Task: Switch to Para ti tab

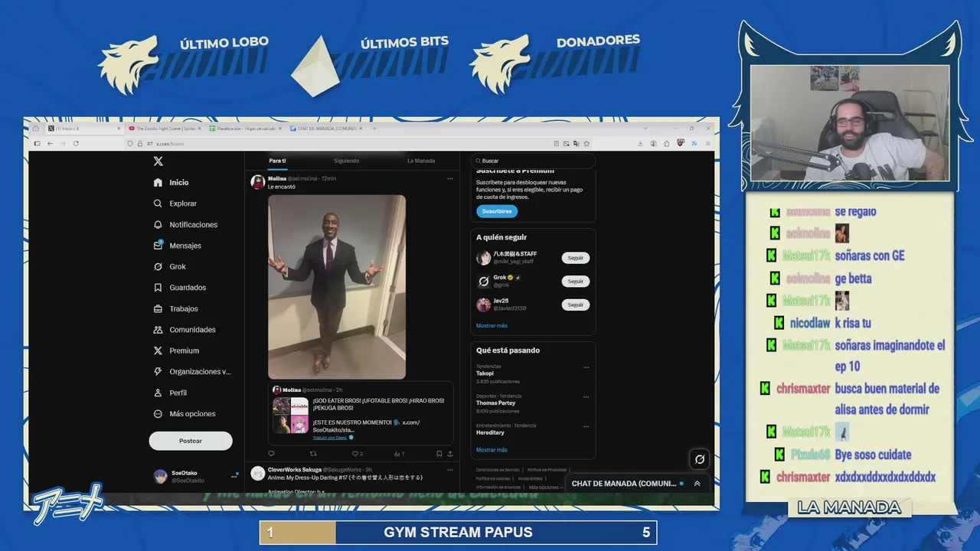Action: tap(277, 161)
